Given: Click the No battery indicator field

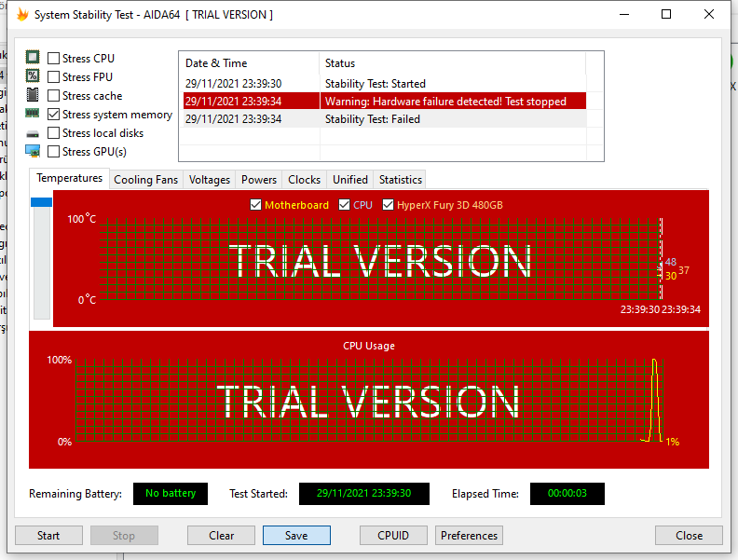Looking at the screenshot, I should pyautogui.click(x=171, y=494).
